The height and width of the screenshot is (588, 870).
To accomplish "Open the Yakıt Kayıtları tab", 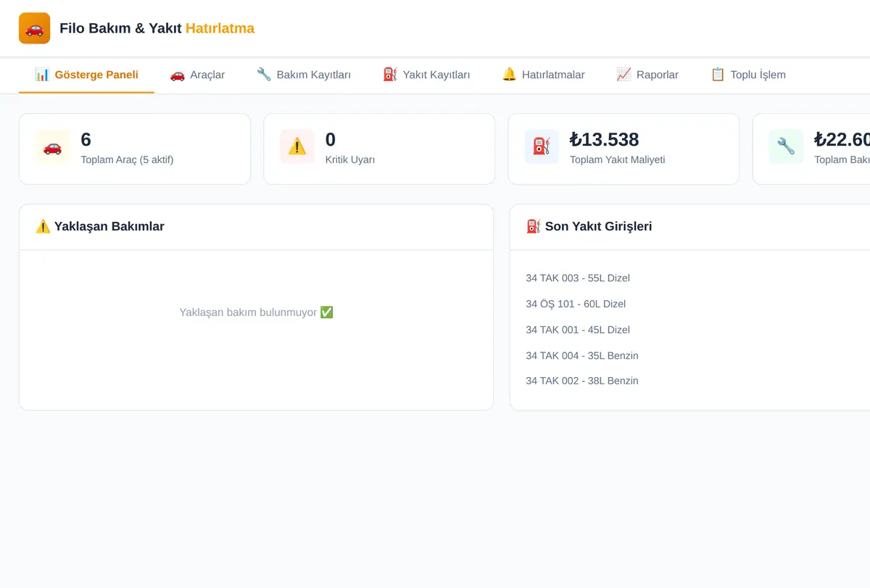I will (426, 75).
